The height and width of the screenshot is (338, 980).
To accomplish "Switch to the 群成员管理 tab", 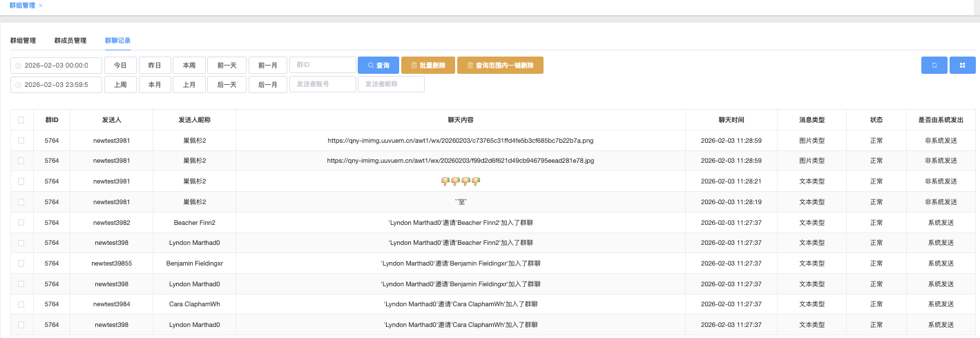I will (70, 41).
